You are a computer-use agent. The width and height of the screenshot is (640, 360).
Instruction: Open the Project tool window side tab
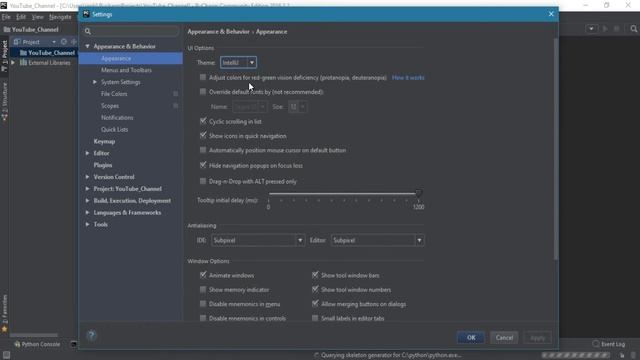[4, 56]
